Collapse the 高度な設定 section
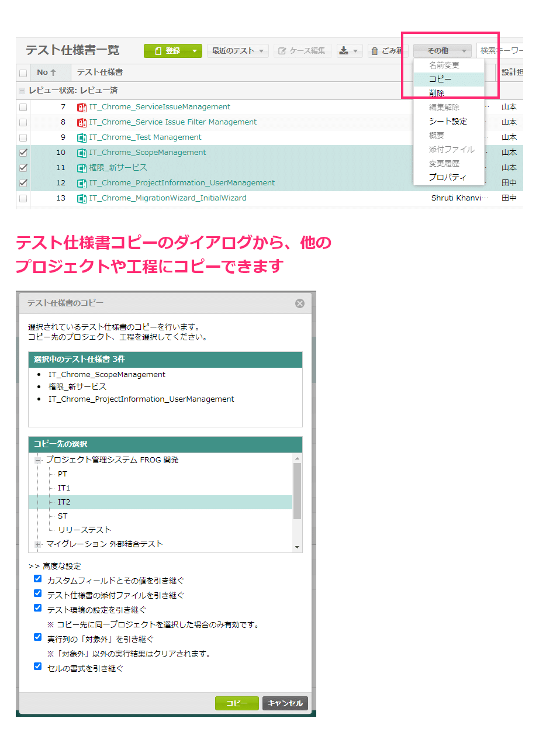The height and width of the screenshot is (739, 560). coord(54,567)
